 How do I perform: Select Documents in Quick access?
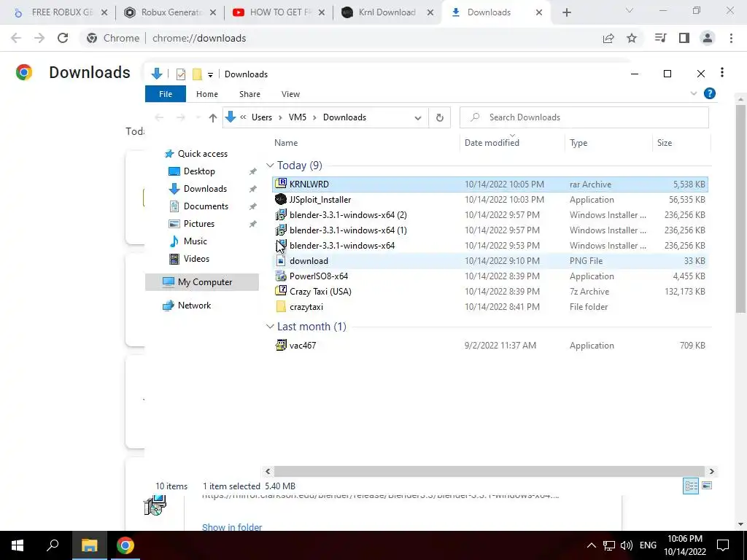pos(206,206)
